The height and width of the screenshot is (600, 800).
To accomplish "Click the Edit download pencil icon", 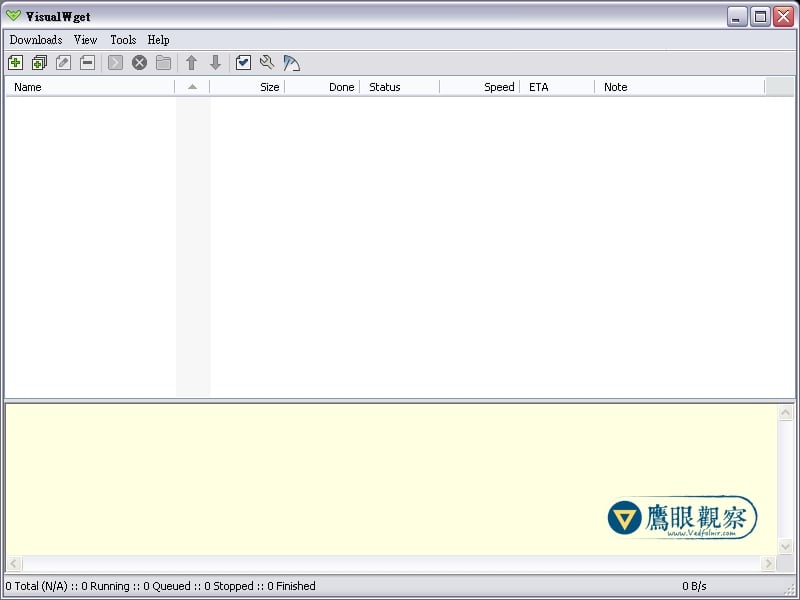I will click(x=63, y=63).
